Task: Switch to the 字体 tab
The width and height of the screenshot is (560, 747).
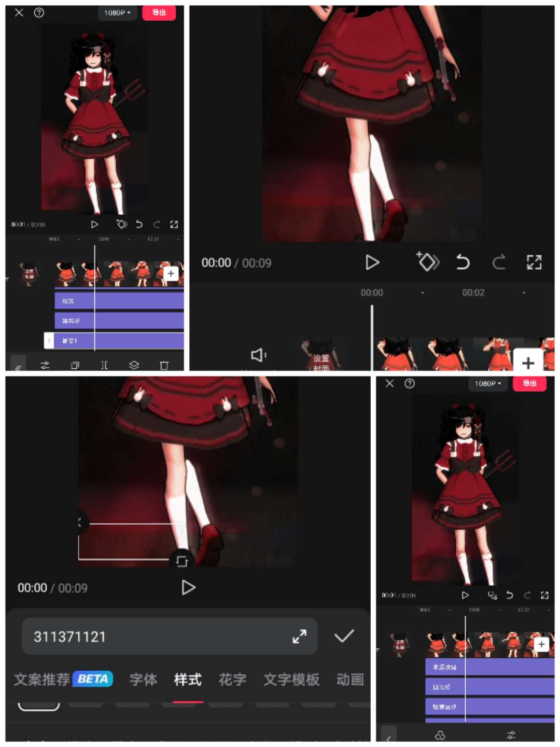Action: click(143, 680)
